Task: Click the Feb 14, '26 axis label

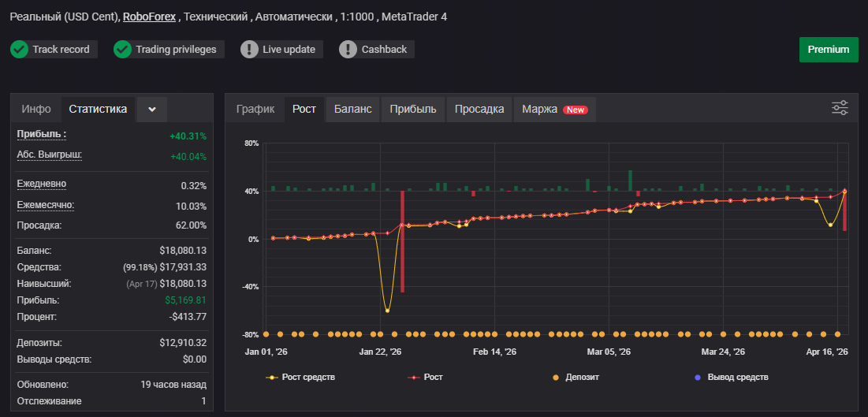Action: pos(495,352)
